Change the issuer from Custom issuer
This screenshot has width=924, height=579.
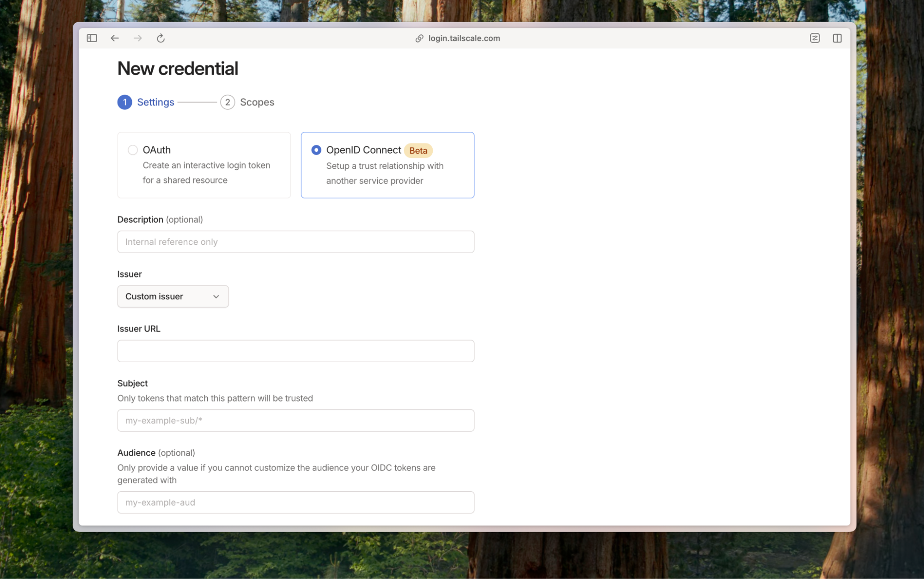[x=173, y=296]
